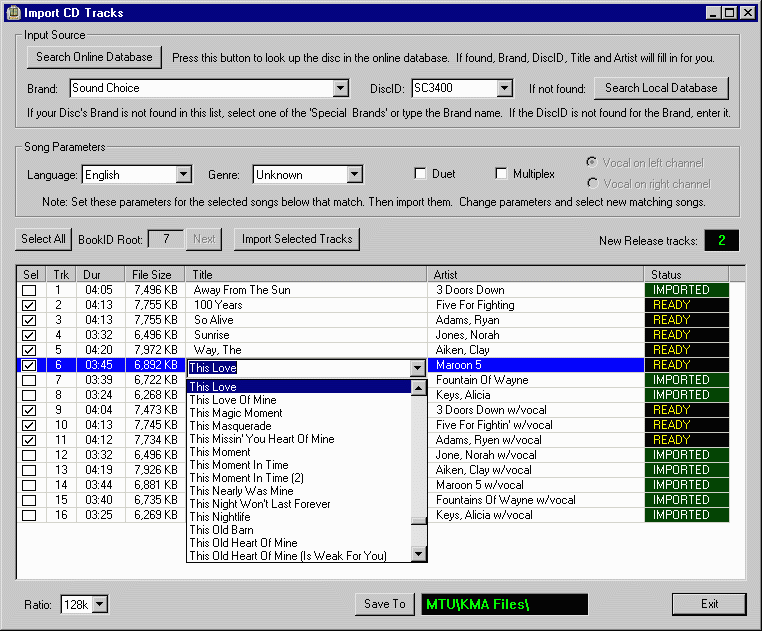Image resolution: width=762 pixels, height=631 pixels.
Task: Open the Brand dropdown showing Sound Choice
Action: point(341,88)
